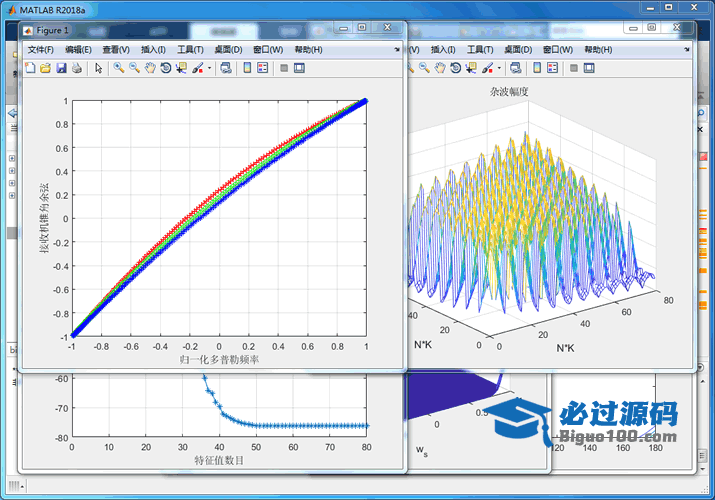This screenshot has height=500, width=715.
Task: Open 插入(I) menu in Figure 1
Action: 153,50
